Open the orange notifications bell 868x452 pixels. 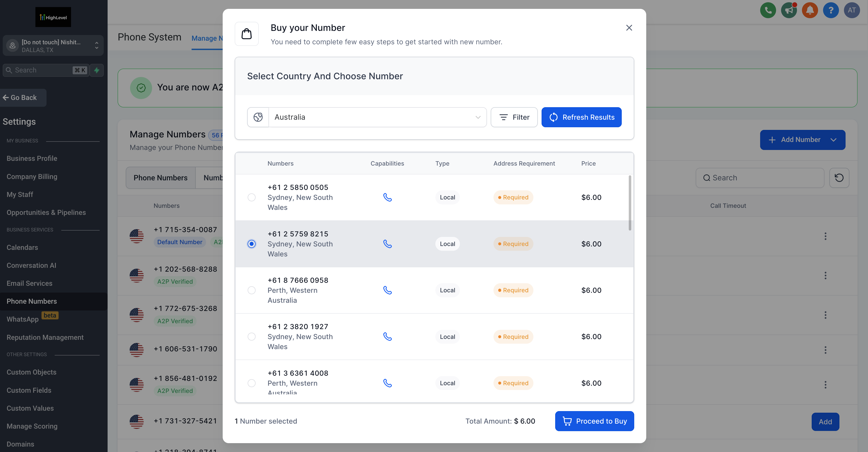[x=810, y=10]
